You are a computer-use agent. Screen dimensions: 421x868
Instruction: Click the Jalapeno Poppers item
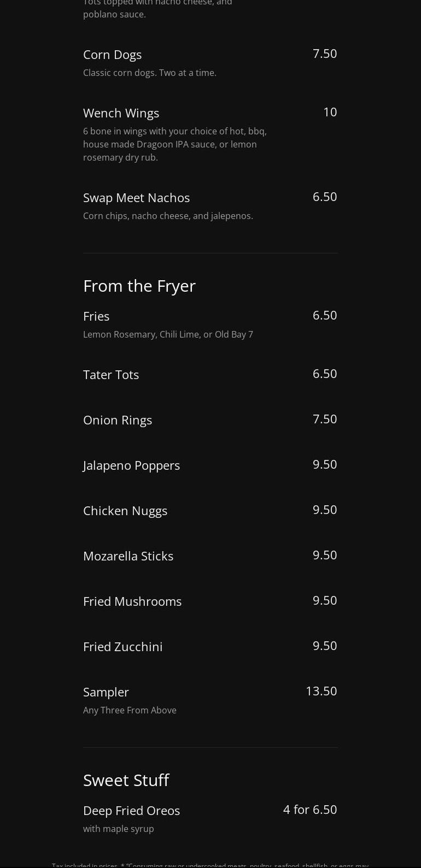tap(131, 465)
